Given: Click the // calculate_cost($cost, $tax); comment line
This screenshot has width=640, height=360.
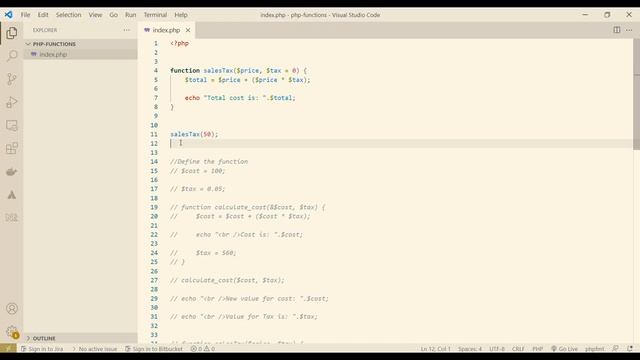Looking at the screenshot, I should point(227,280).
